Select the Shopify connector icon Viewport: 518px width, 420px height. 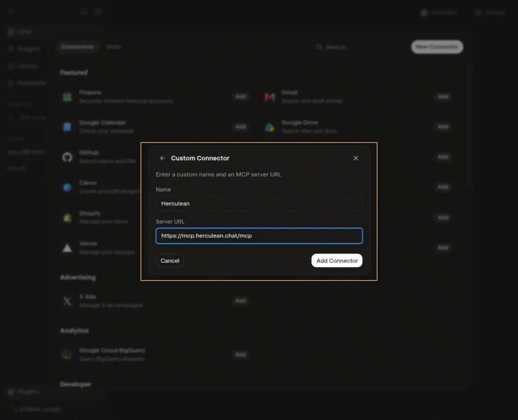(67, 218)
